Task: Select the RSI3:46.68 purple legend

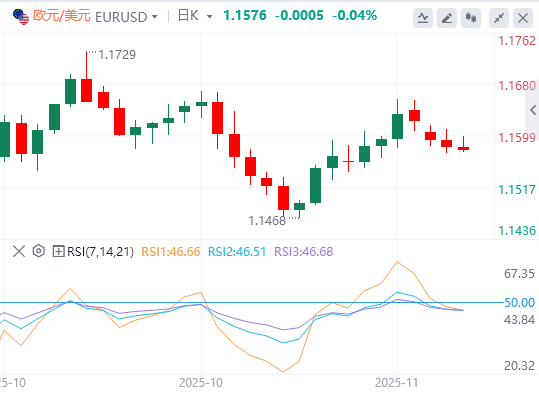Action: 304,252
